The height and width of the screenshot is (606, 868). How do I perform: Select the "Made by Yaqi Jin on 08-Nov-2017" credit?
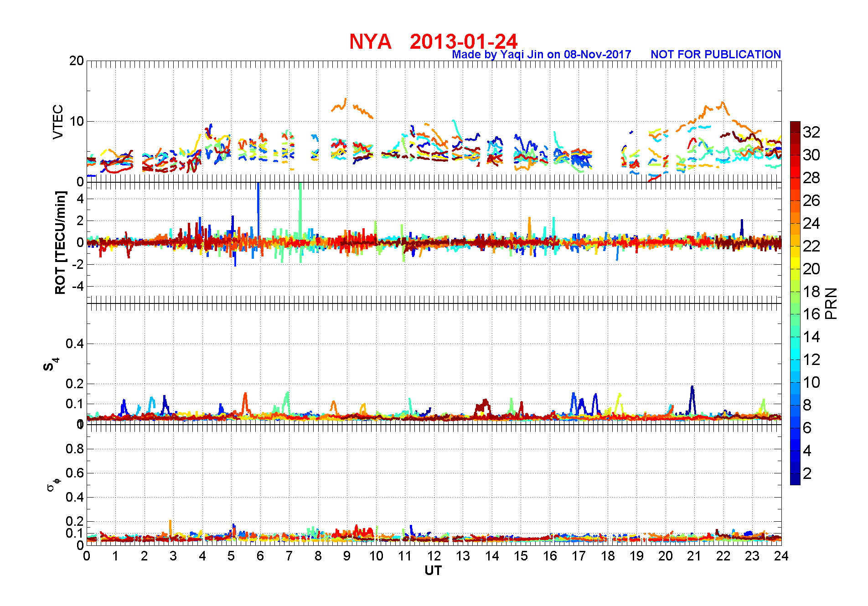(542, 55)
